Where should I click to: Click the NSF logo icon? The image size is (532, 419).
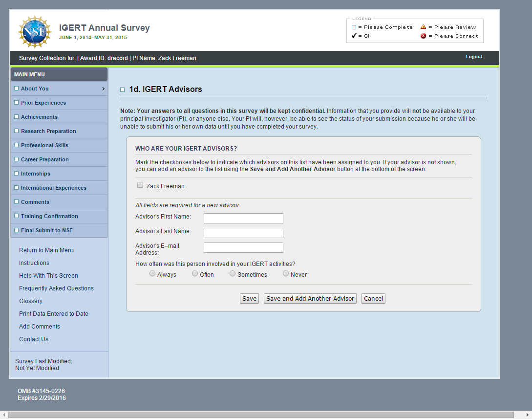pyautogui.click(x=34, y=32)
